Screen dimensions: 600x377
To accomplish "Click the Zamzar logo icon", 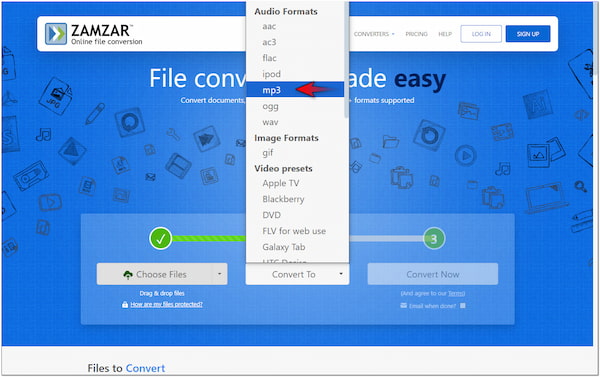I will tap(56, 34).
